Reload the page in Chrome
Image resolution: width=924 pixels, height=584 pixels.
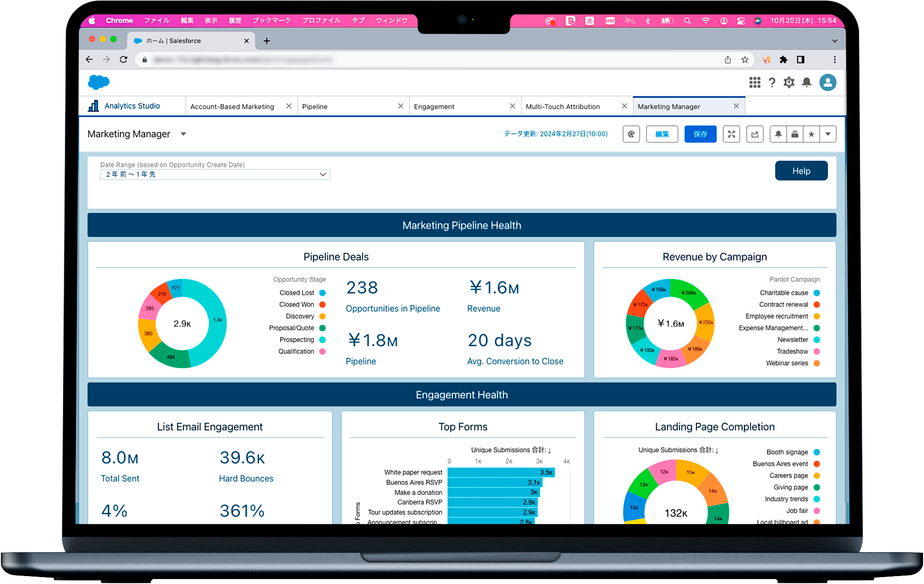tap(123, 60)
